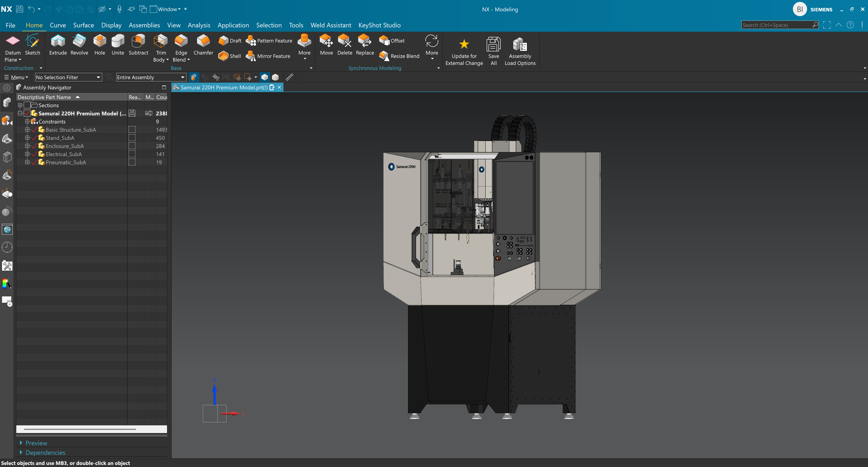Select the Extrude tool
Viewport: 868px width, 467px height.
58,44
